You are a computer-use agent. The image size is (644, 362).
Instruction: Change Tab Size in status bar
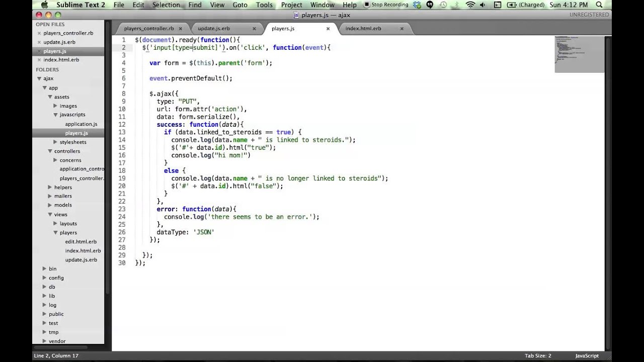pyautogui.click(x=538, y=356)
